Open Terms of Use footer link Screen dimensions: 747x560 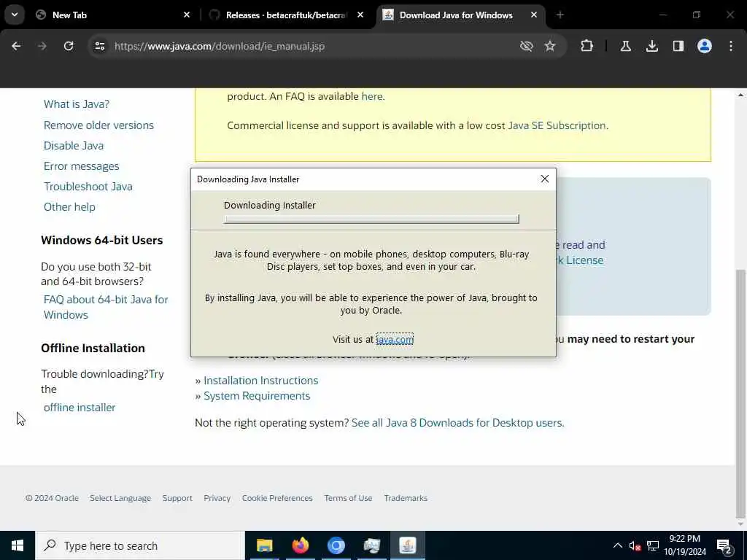coord(348,498)
